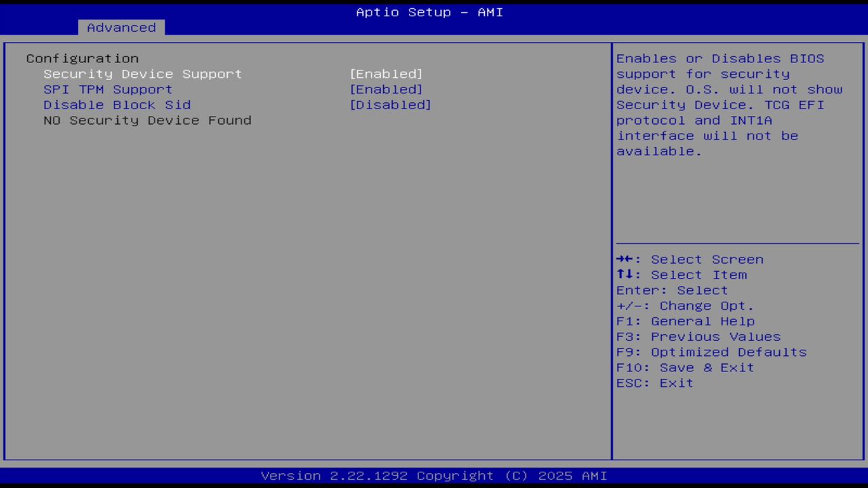Open the Security Device Support [Enabled] value
Image resolution: width=868 pixels, height=488 pixels.
point(386,74)
